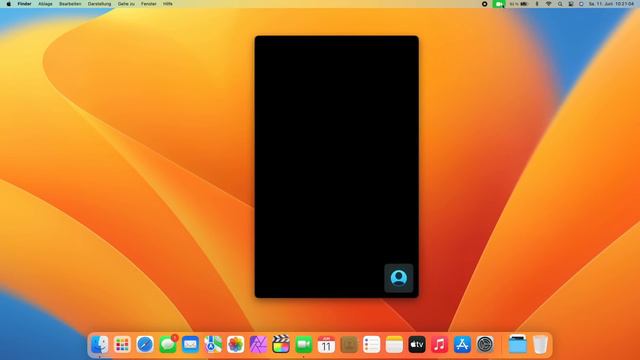Open the Gehe zu menu

(x=126, y=4)
